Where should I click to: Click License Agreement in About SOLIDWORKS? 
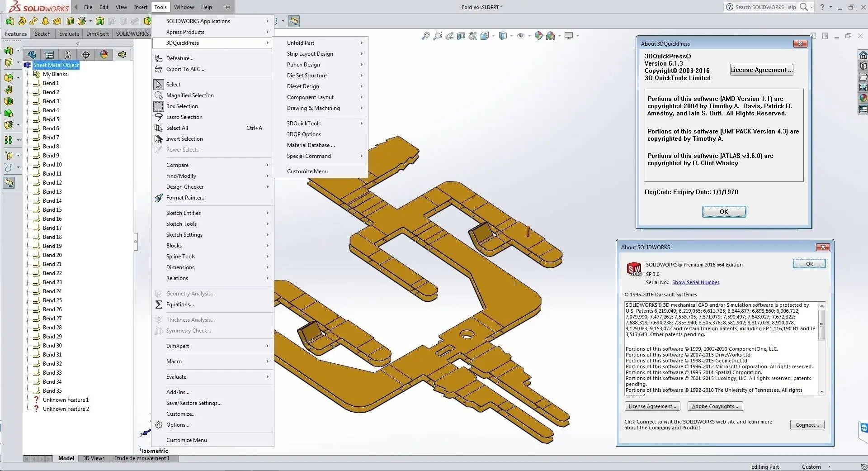pos(652,406)
